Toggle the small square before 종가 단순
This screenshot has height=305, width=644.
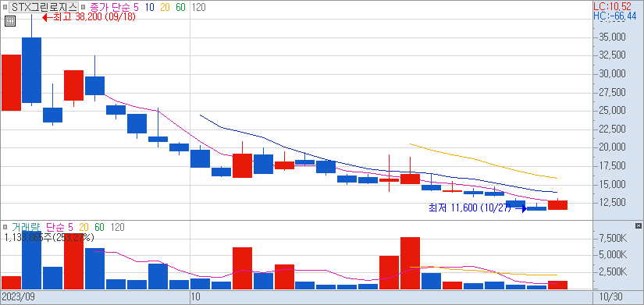(x=83, y=7)
